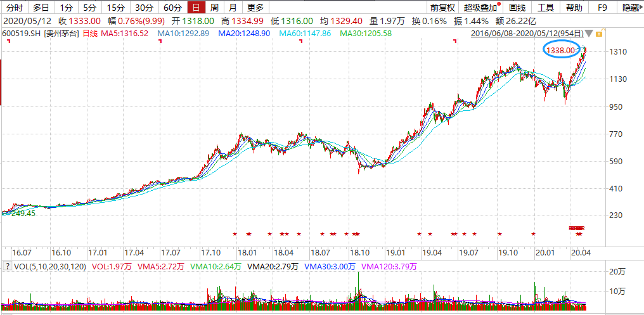The width and height of the screenshot is (644, 315).
Task: Click the 额 26.22亿 turnover value
Action: point(515,21)
